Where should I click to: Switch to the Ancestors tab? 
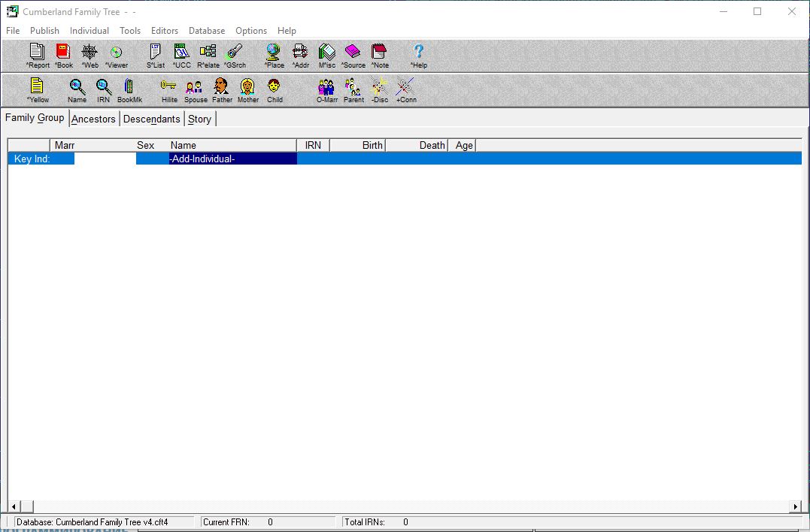(x=93, y=119)
